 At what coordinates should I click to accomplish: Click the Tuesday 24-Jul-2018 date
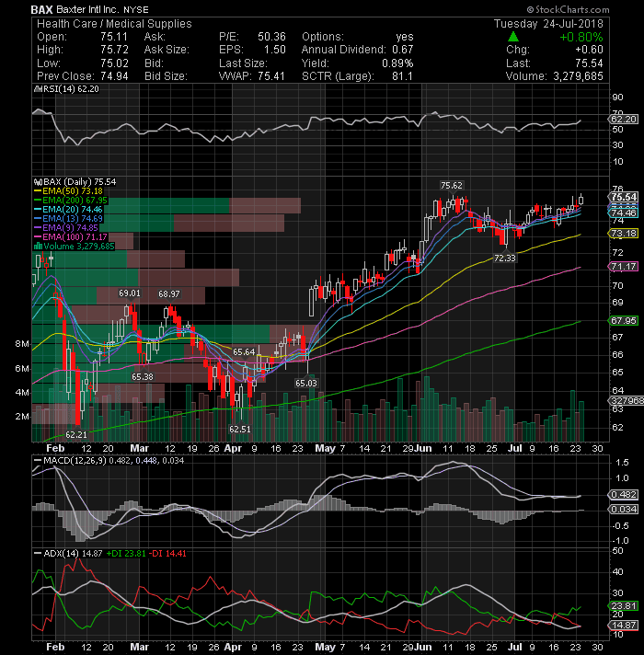548,24
